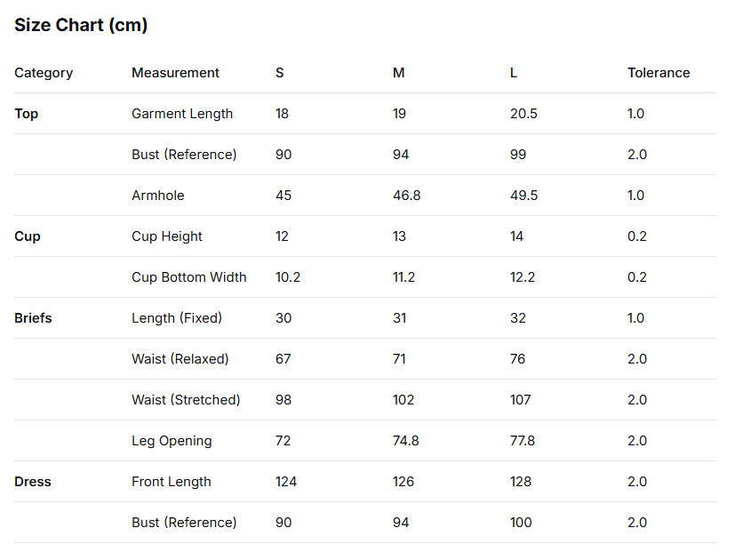Screen dimensions: 735x560
Task: Select the Front Length measurement cell
Action: [x=172, y=482]
